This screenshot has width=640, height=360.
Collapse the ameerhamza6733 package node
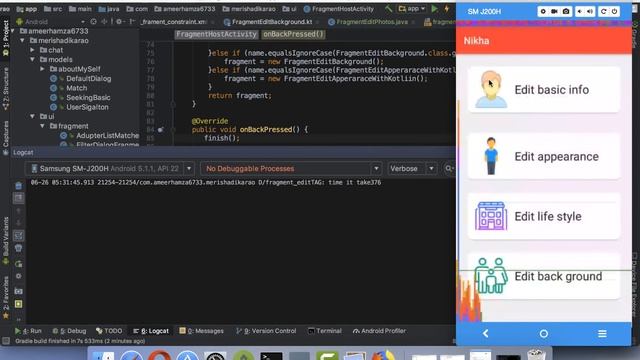[x=13, y=31]
